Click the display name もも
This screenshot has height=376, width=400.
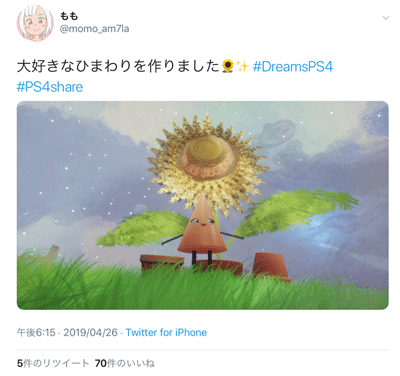[x=69, y=16]
